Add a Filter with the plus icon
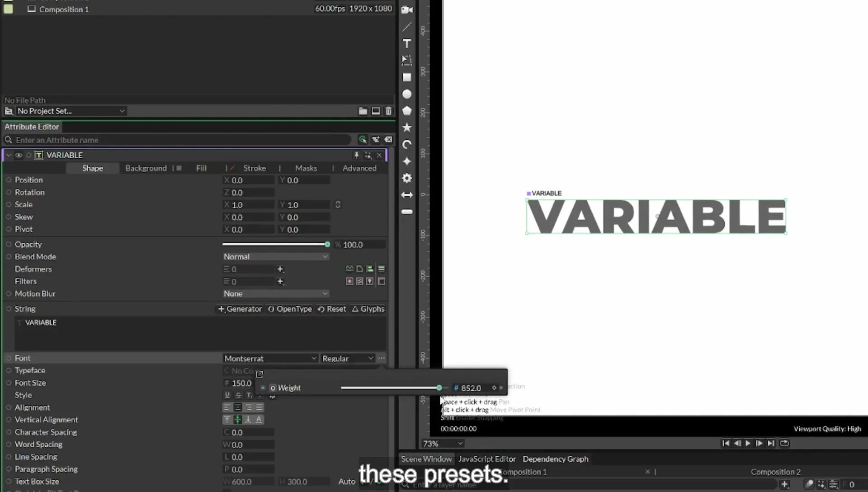 point(280,281)
